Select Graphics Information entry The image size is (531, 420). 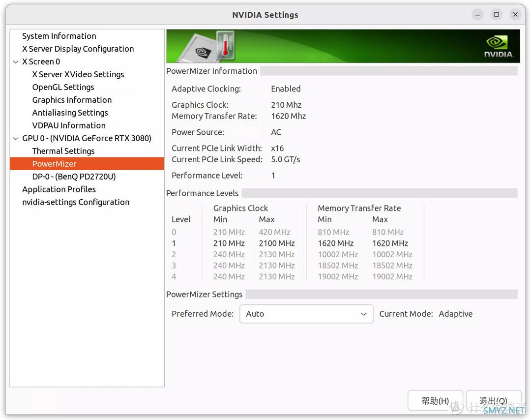pos(72,100)
